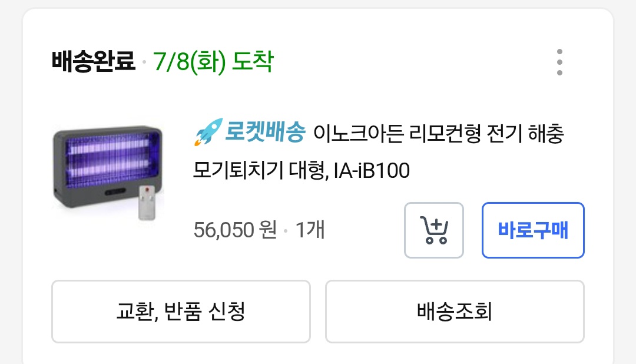
Task: Open product title 이노크아든 리모컨형 전기 해충
Action: [438, 134]
